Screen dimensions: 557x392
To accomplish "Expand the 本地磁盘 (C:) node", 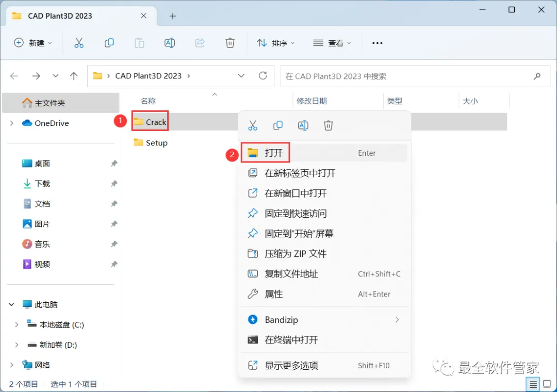I will click(x=17, y=324).
